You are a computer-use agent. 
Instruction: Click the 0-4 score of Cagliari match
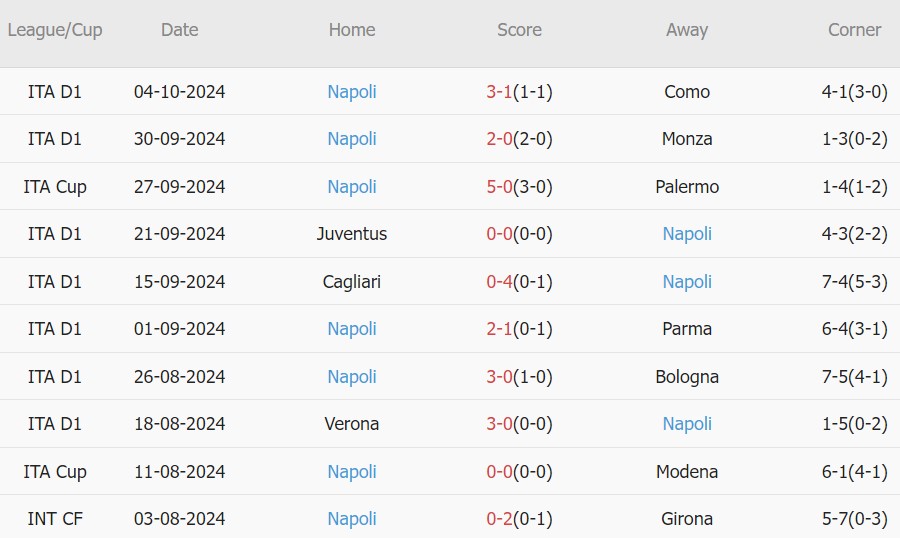click(500, 282)
